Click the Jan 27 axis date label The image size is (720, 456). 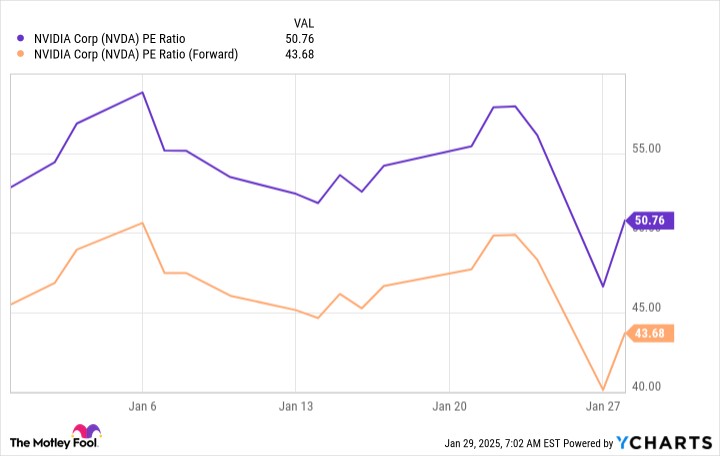pos(602,406)
